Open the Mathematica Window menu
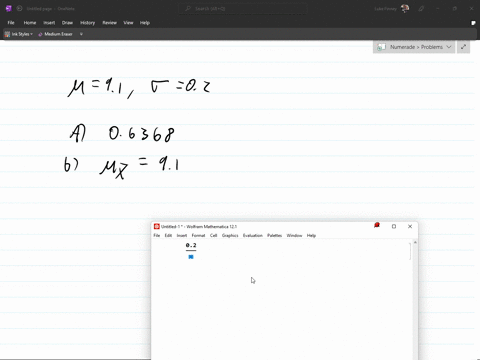This screenshot has height=360, width=480. 294,235
